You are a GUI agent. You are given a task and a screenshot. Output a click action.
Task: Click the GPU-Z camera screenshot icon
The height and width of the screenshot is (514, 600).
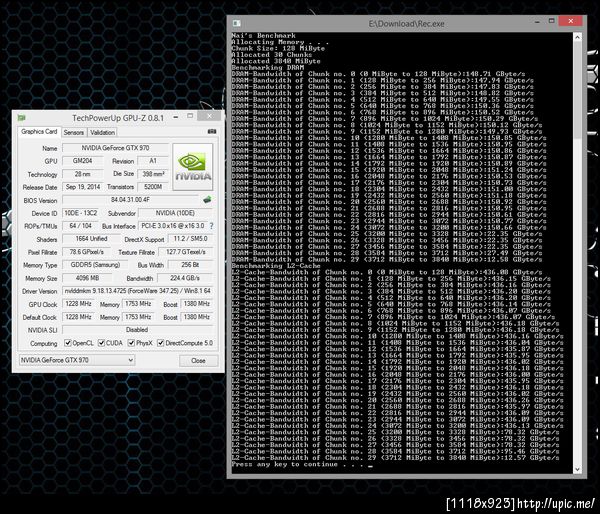coord(212,131)
